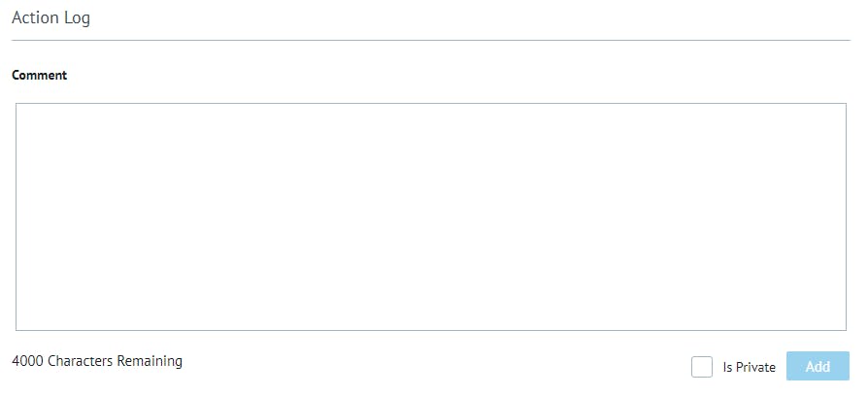Viewport: 868px width, 396px height.
Task: Click the bold Comment label
Action: (40, 76)
